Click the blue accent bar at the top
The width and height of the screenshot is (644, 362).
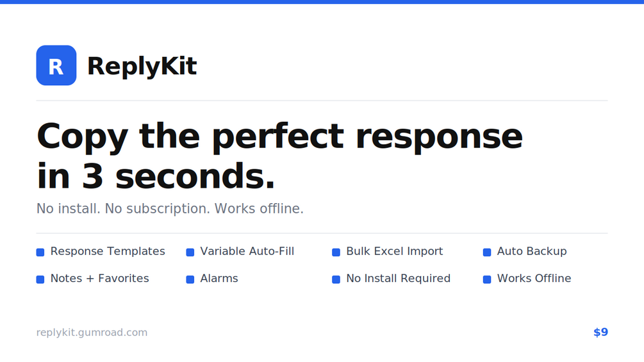pos(322,2)
